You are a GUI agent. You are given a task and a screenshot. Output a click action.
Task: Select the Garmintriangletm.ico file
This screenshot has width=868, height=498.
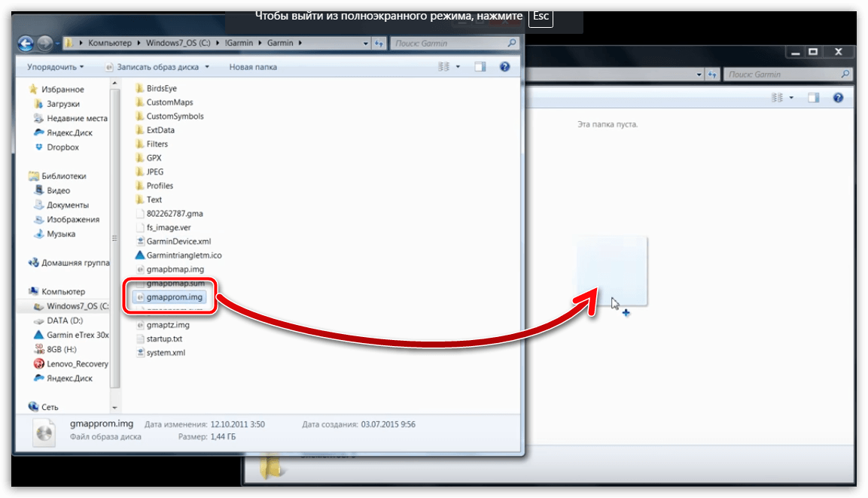[178, 255]
